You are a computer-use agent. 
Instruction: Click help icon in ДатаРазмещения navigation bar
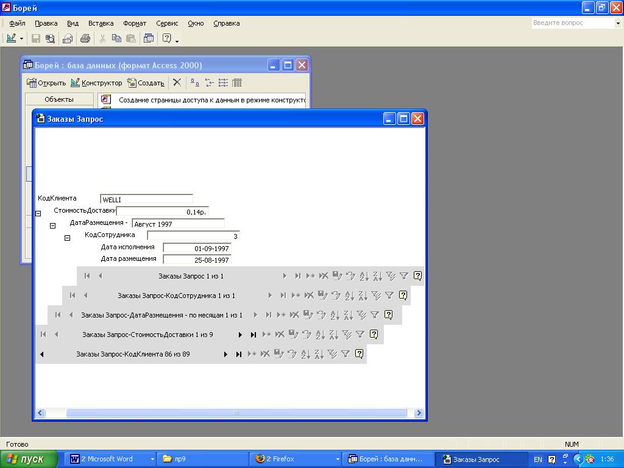tap(388, 314)
